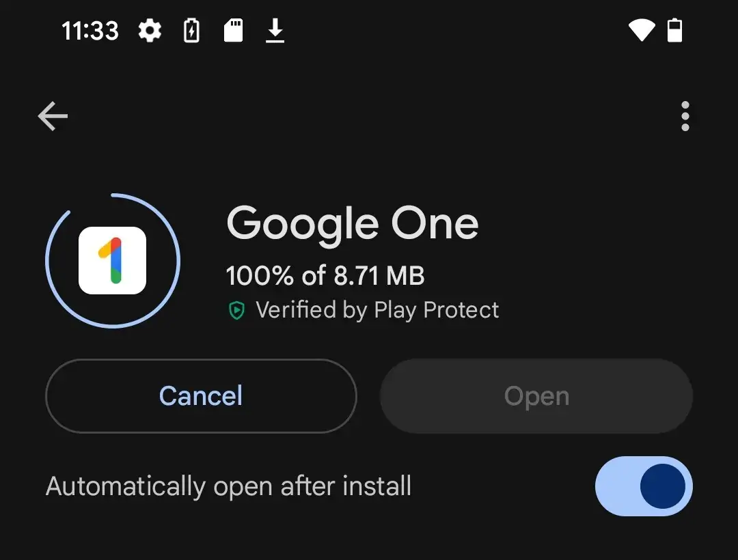Click the blank area below the install toggle
This screenshot has width=738, height=560.
click(369, 538)
